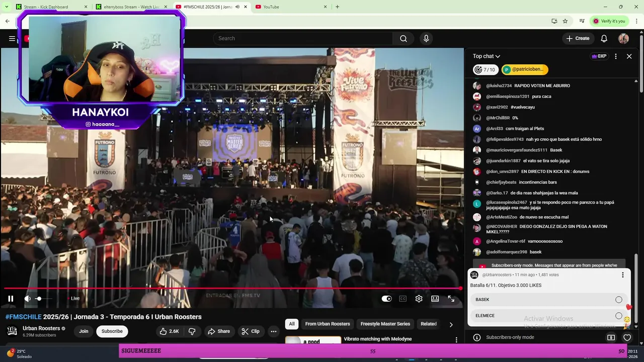644x362 pixels.
Task: Open YouTube hamburger menu
Action: tap(12, 39)
